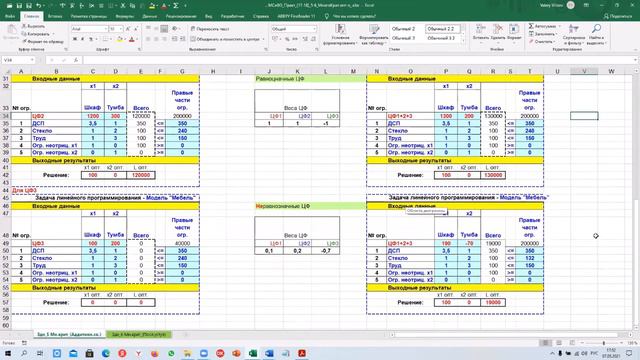The width and height of the screenshot is (640, 360).
Task: Open the fill color dropdown arrow
Action: 125,39
